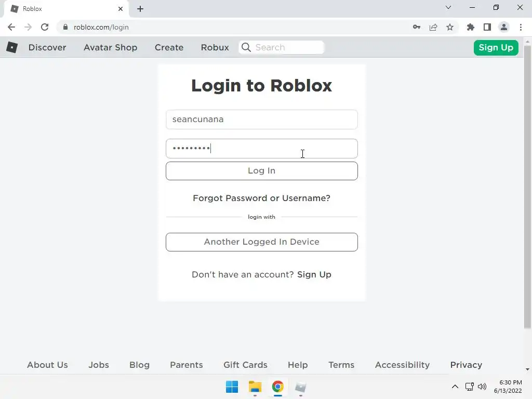This screenshot has width=532, height=399.
Task: Open the Privacy footer link
Action: click(466, 365)
